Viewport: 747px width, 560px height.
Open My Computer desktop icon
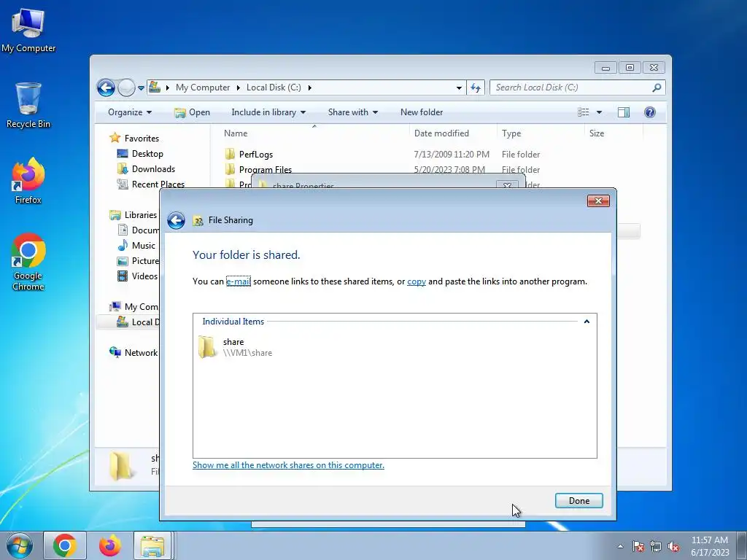pos(28,30)
